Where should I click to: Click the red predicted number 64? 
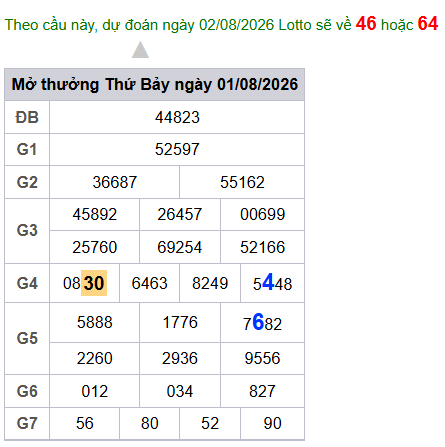coord(428,24)
